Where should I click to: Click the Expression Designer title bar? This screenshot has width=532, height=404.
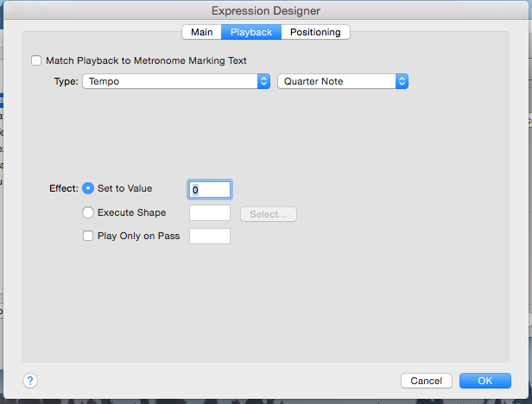266,10
